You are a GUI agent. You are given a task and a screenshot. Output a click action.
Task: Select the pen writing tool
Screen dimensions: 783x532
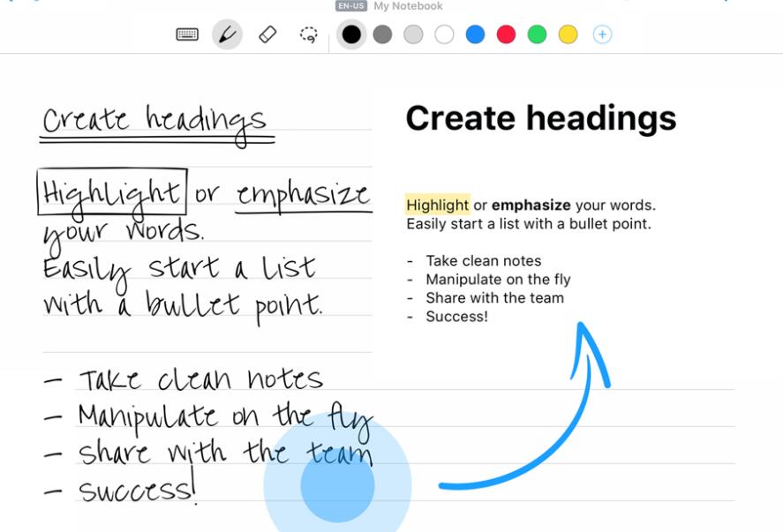tap(227, 34)
